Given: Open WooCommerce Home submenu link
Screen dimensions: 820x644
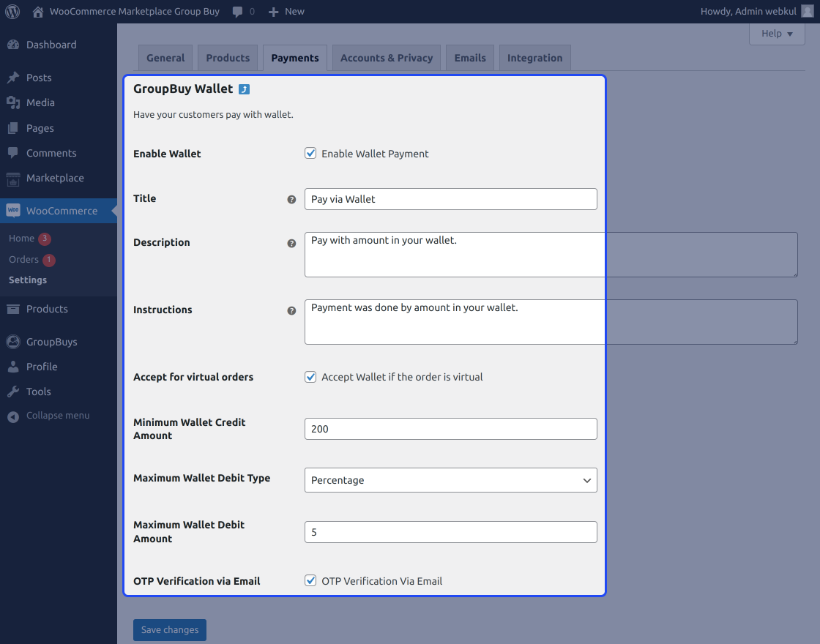Looking at the screenshot, I should [21, 239].
